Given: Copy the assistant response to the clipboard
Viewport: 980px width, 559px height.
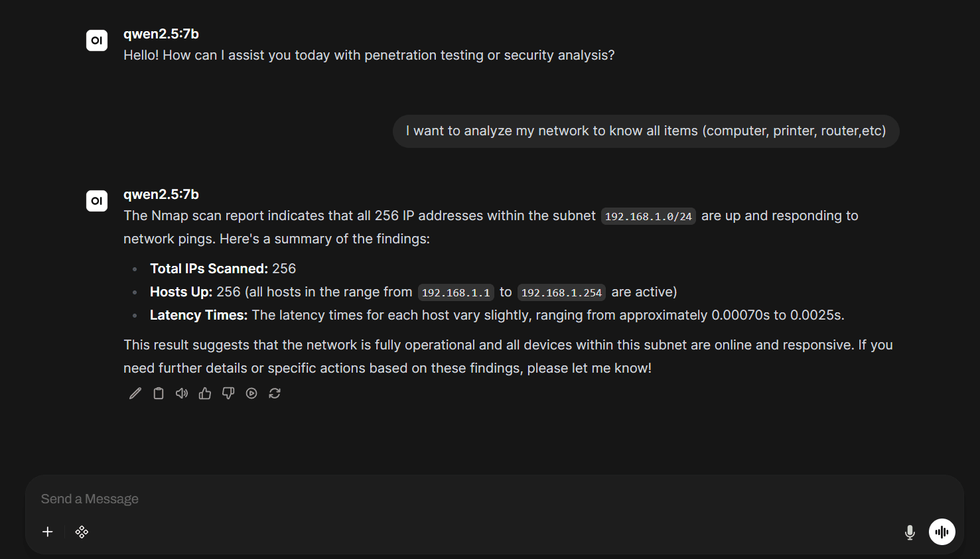Looking at the screenshot, I should [159, 394].
